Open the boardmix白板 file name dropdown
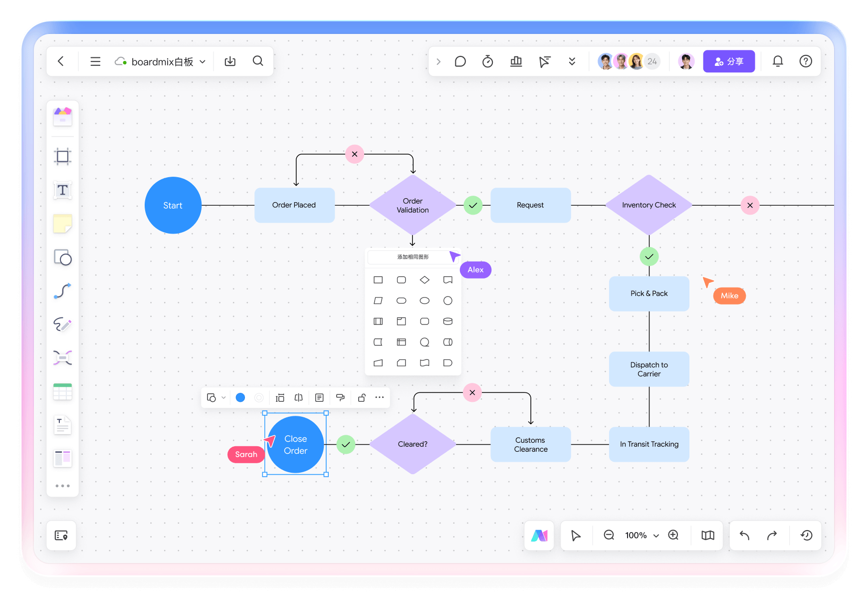The image size is (868, 597). 202,62
